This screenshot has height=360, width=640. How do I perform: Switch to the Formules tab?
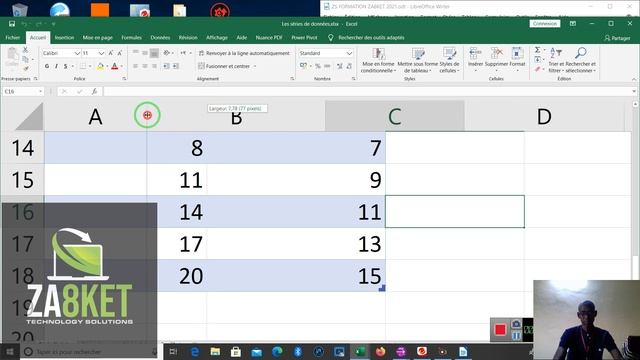(x=131, y=38)
